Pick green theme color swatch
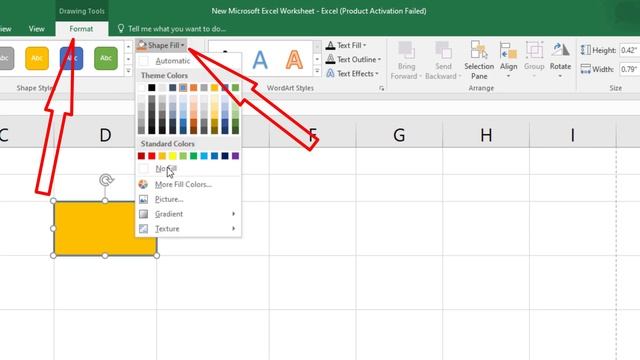 click(x=236, y=88)
